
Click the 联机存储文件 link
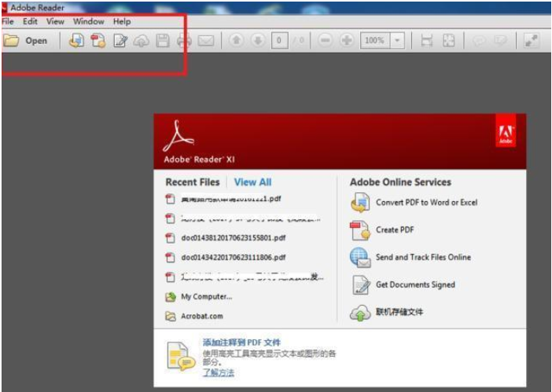tap(399, 312)
